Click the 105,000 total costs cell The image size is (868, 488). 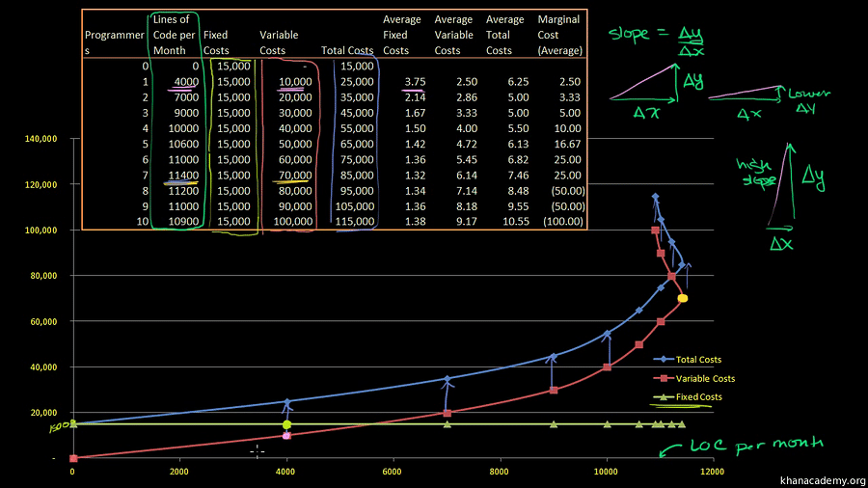(x=354, y=206)
